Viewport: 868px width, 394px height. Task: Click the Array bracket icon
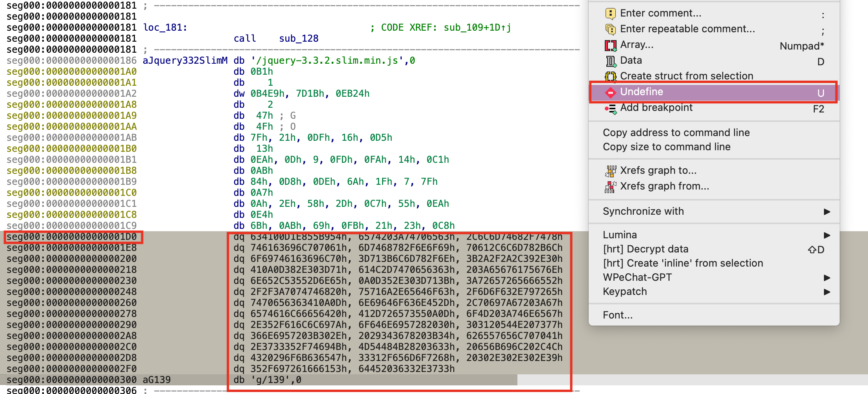point(610,45)
